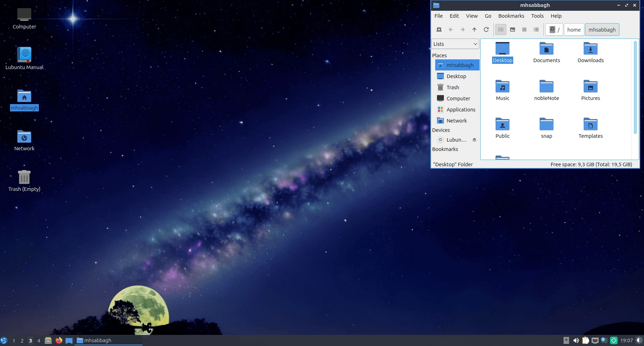Open the Bookmarks menu
Image resolution: width=644 pixels, height=346 pixels.
pyautogui.click(x=511, y=16)
